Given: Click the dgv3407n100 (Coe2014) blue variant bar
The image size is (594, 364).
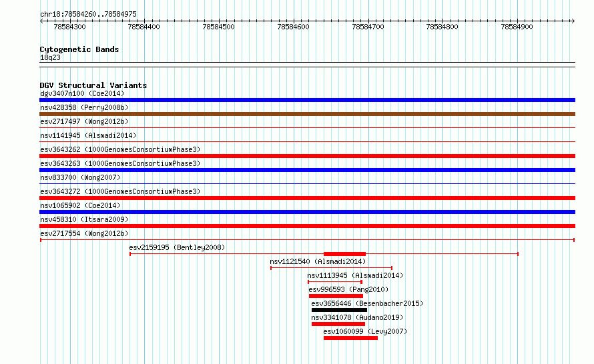Looking at the screenshot, I should click(307, 100).
